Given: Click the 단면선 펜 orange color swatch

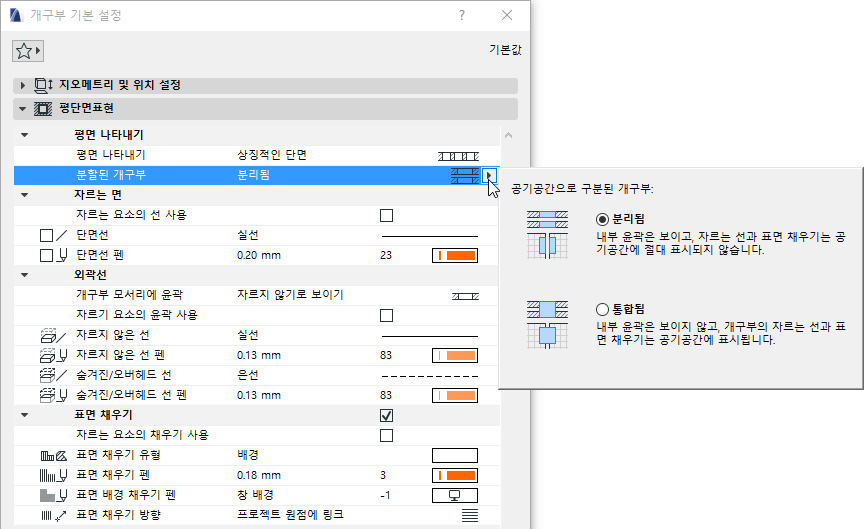Looking at the screenshot, I should pos(455,256).
